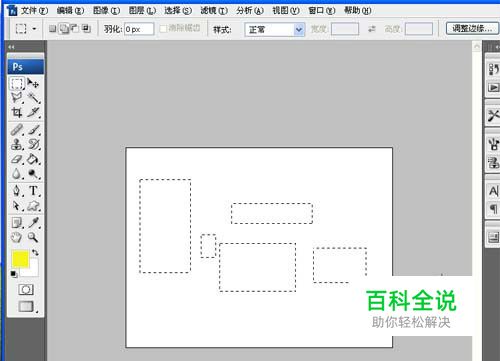Collapse the toolbox using double-arrow
The height and width of the screenshot is (361, 500).
[12, 47]
